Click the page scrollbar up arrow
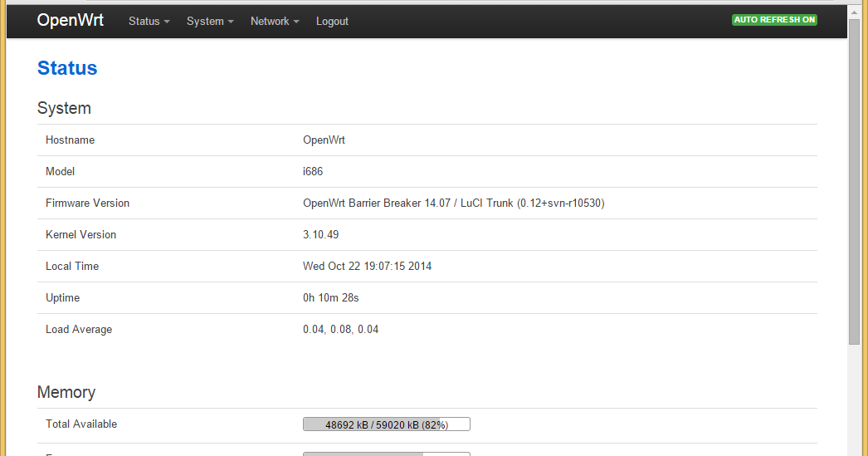This screenshot has width=868, height=456. coord(854,12)
